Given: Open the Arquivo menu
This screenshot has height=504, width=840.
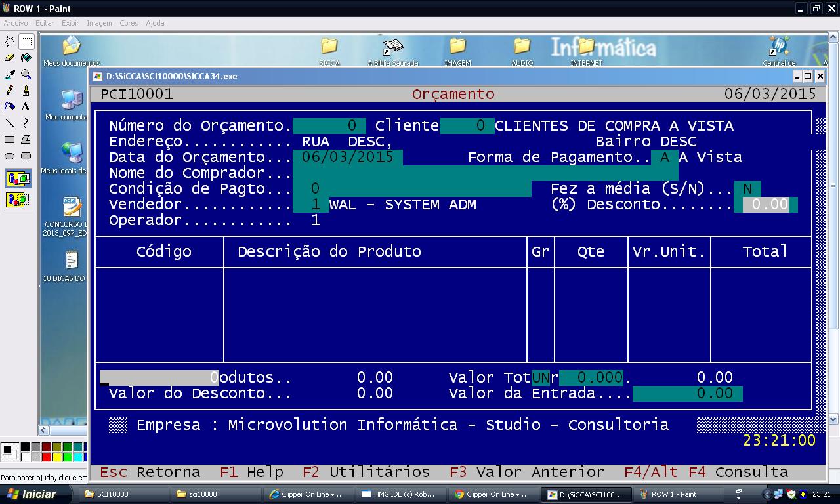Looking at the screenshot, I should [16, 23].
